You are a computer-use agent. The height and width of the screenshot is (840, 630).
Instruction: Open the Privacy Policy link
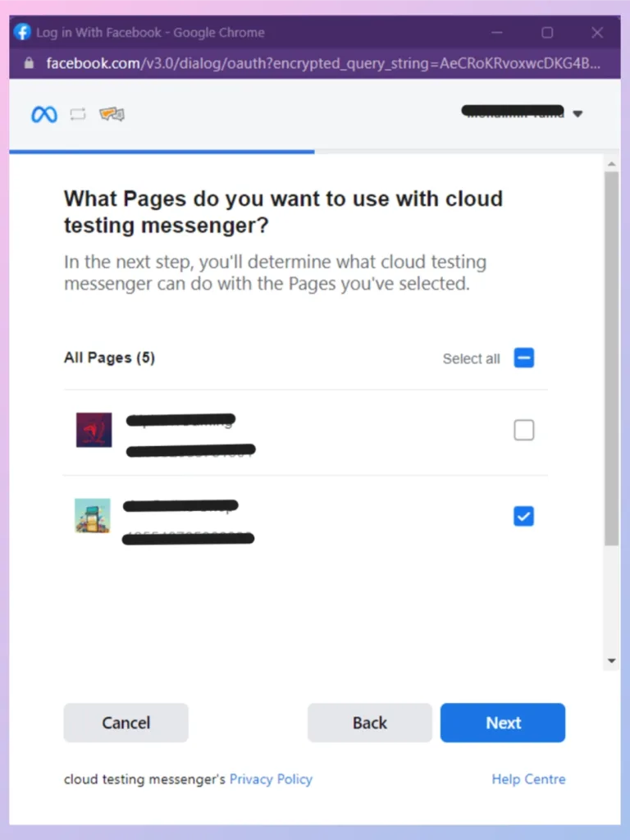pos(271,779)
